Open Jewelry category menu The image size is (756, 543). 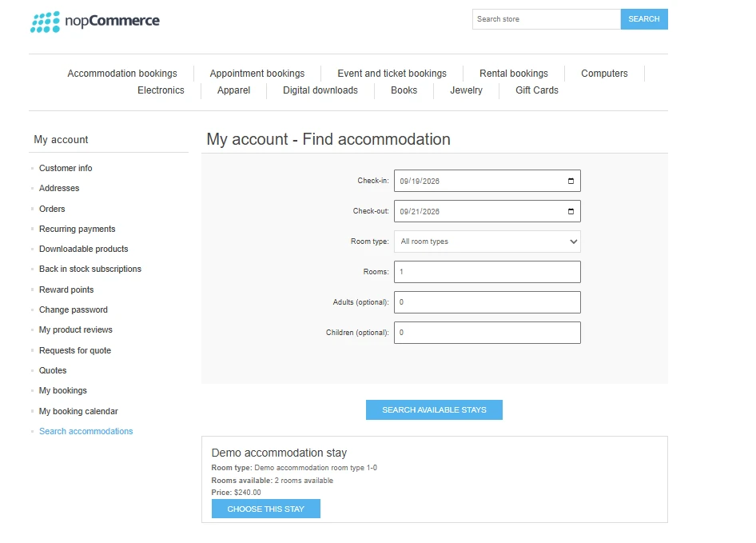tap(466, 90)
